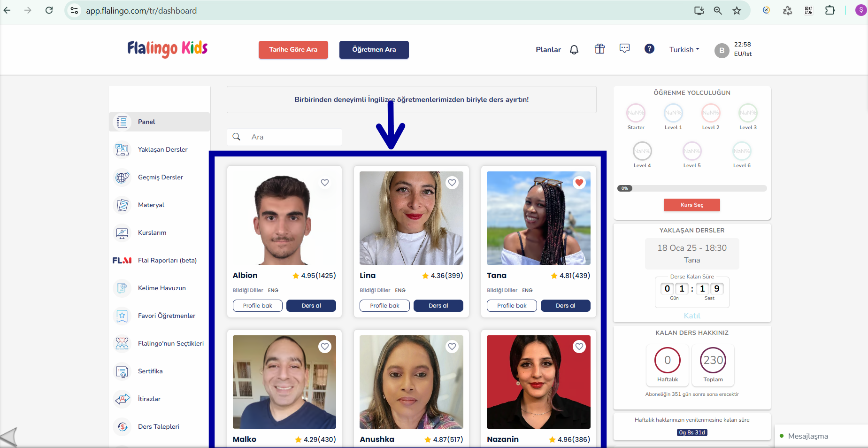Click the Starter level progress circle
This screenshot has height=448, width=868.
click(x=636, y=113)
